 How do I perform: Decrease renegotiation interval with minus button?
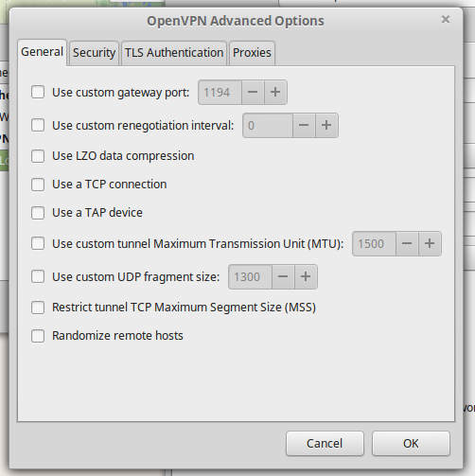point(304,125)
